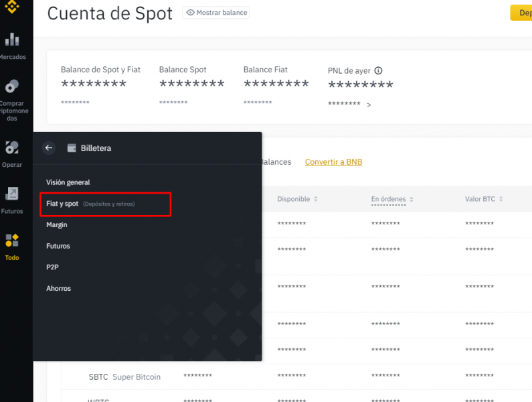The height and width of the screenshot is (402, 532).
Task: Go back with Billetera arrow button
Action: tap(49, 148)
